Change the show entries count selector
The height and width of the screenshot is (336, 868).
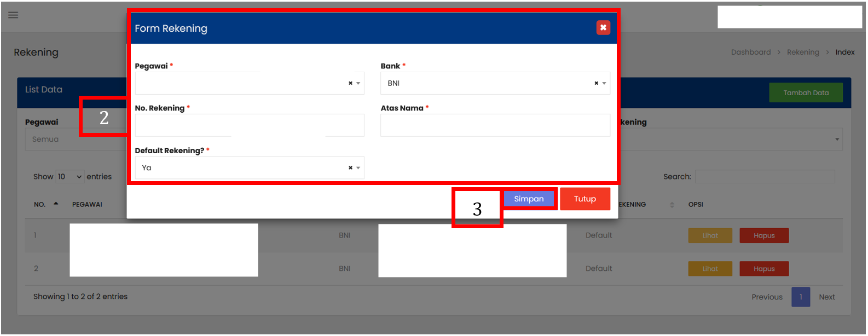coord(70,177)
